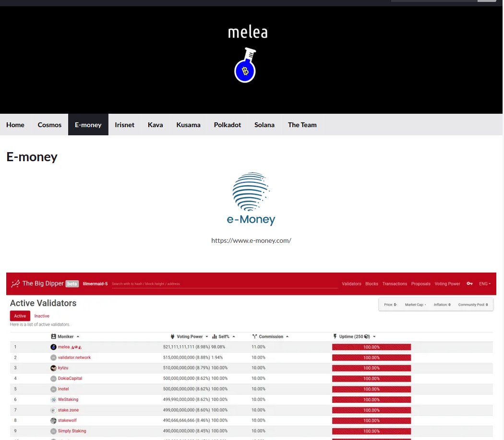Click the Community Pool stat
Screen dimensions: 504x440
point(473,305)
